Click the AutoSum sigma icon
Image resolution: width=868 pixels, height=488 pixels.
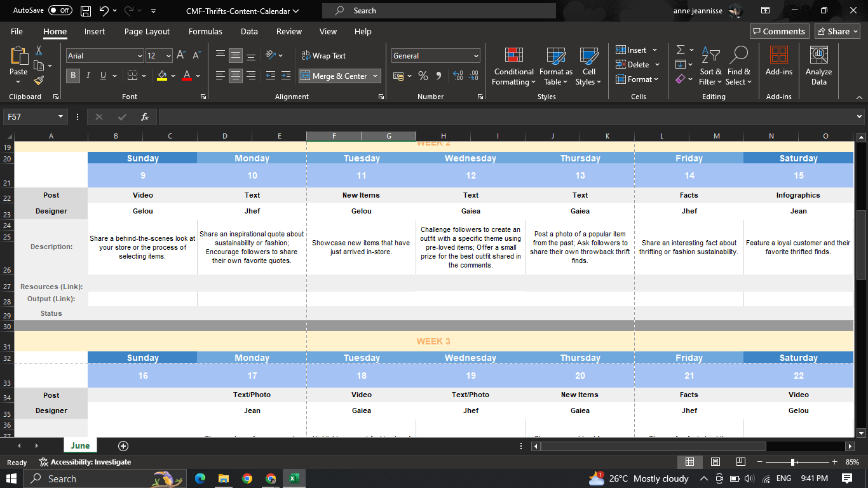(681, 50)
